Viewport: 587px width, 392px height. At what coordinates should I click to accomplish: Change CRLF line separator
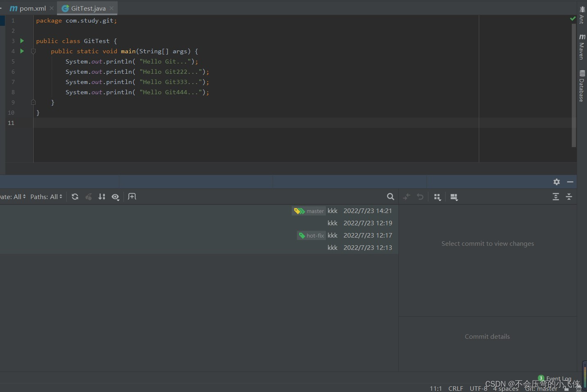(456, 388)
